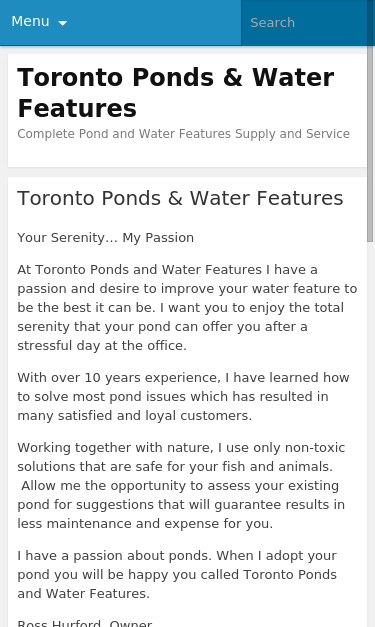
Task: Click the line "many satisfied and loyal customers"
Action: [x=135, y=415]
